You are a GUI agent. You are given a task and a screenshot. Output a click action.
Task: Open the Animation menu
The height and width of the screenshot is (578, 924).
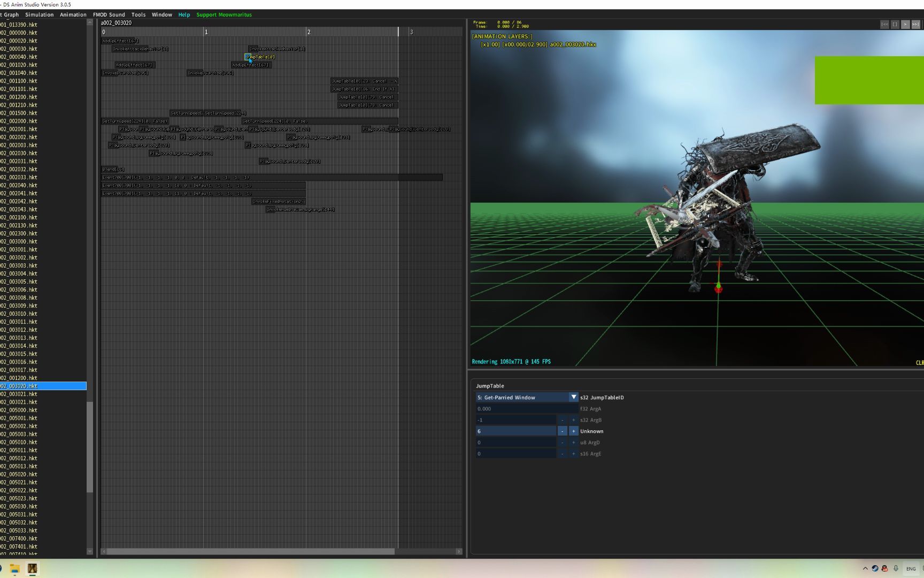[73, 14]
